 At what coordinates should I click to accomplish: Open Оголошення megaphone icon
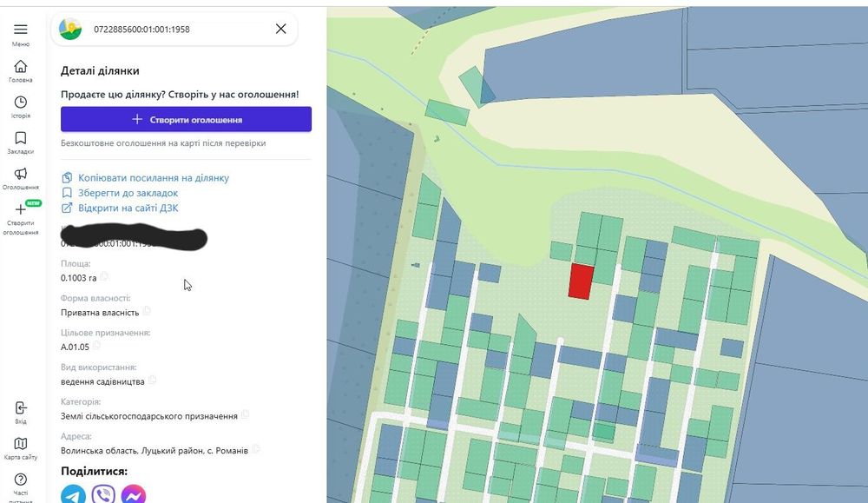point(21,174)
